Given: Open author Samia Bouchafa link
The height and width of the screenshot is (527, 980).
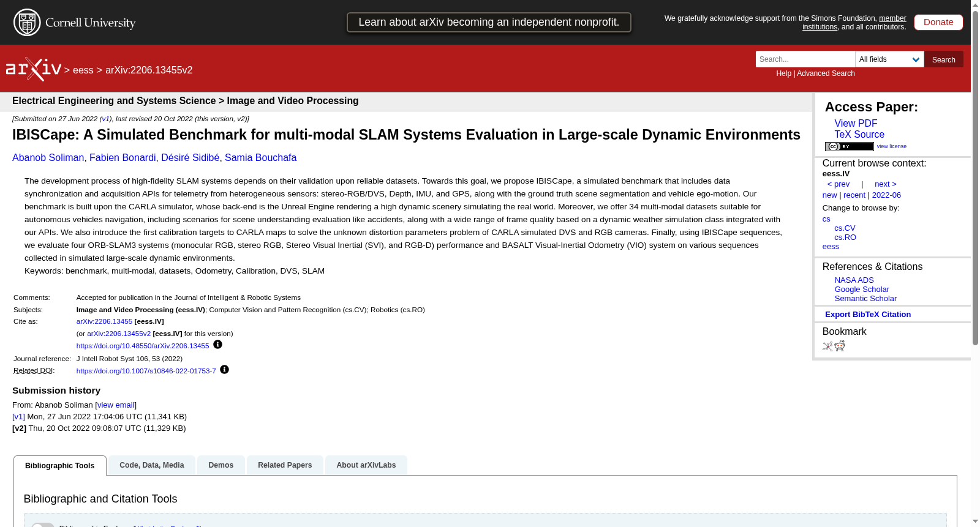Looking at the screenshot, I should (260, 157).
